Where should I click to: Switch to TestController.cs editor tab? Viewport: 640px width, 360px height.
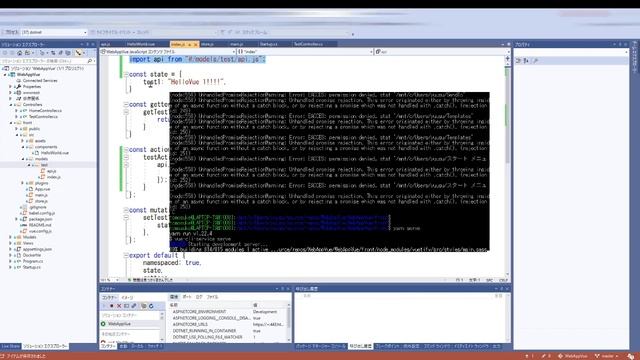pyautogui.click(x=309, y=44)
